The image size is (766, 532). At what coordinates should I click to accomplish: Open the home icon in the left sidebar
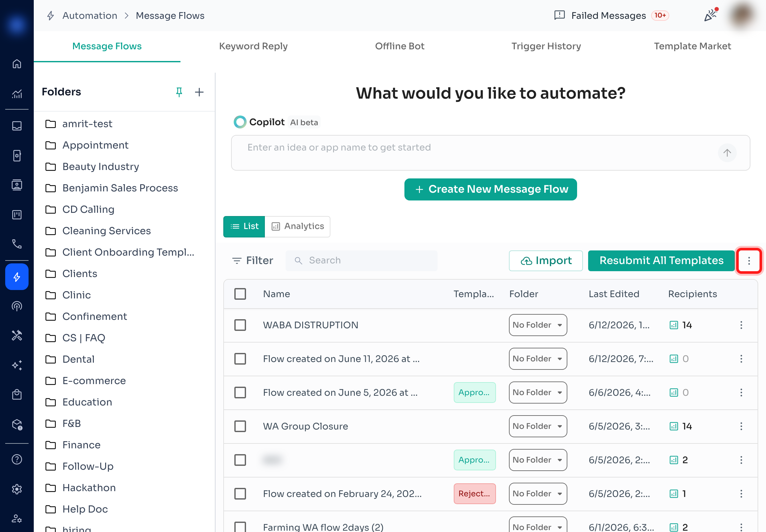click(17, 63)
